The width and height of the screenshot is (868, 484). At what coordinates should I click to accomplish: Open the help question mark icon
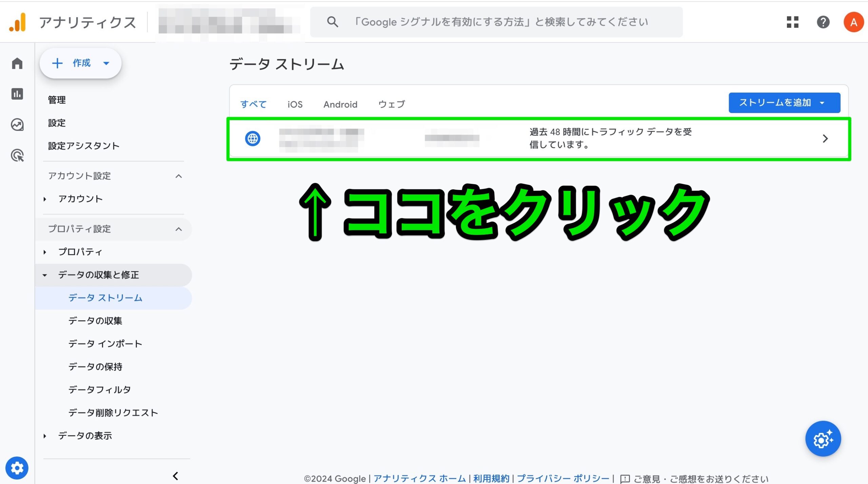[823, 22]
